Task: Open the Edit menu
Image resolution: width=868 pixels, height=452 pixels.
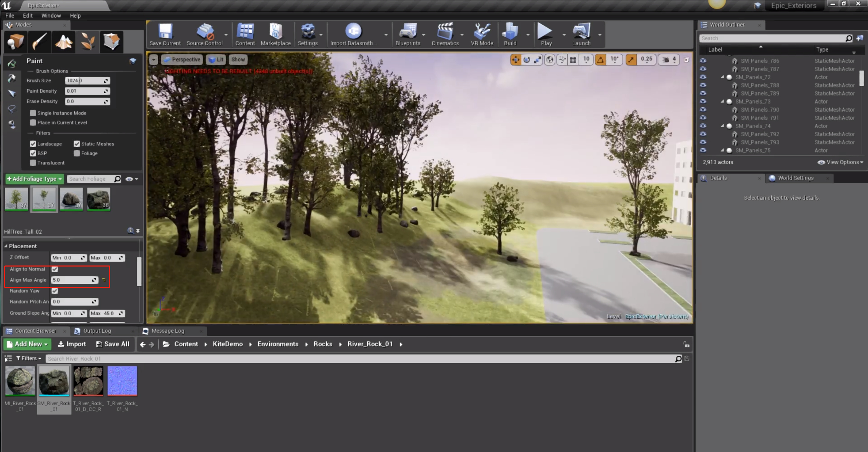Action: click(x=28, y=16)
